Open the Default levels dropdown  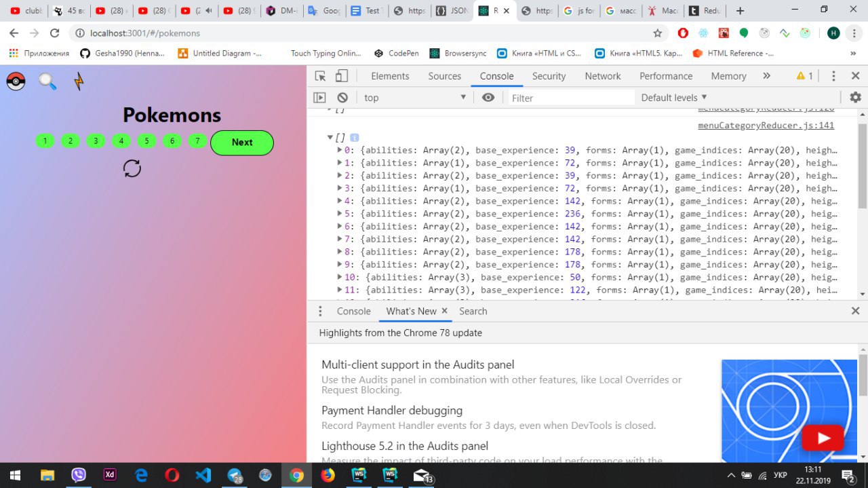click(674, 98)
